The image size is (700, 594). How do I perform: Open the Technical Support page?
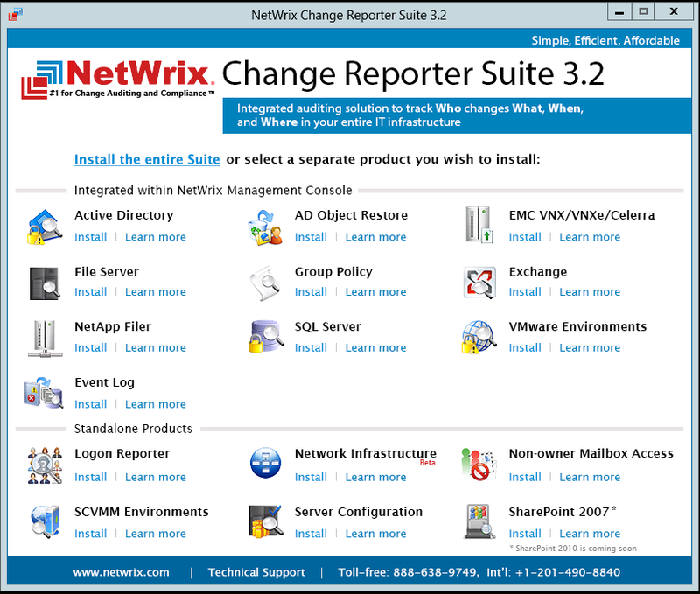tap(255, 572)
